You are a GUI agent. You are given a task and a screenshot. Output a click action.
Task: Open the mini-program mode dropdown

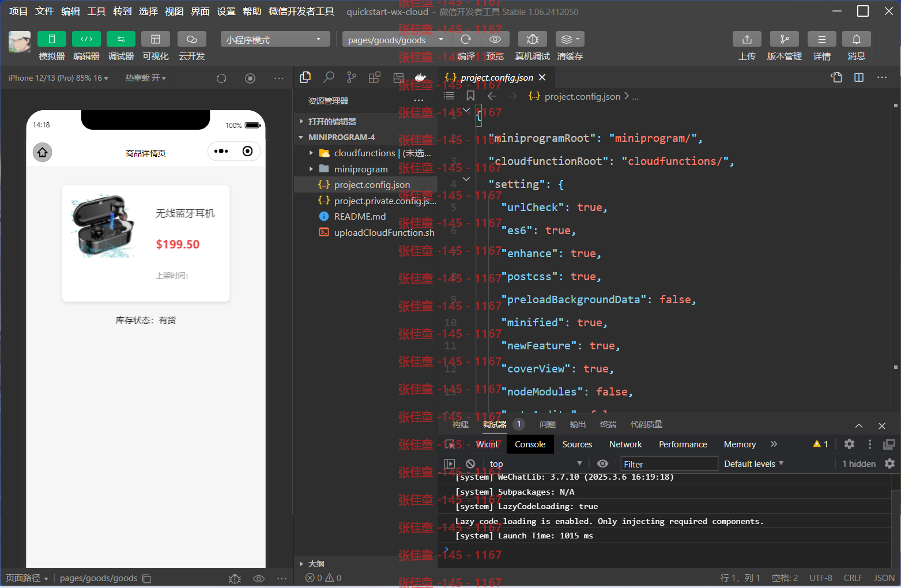(x=275, y=39)
